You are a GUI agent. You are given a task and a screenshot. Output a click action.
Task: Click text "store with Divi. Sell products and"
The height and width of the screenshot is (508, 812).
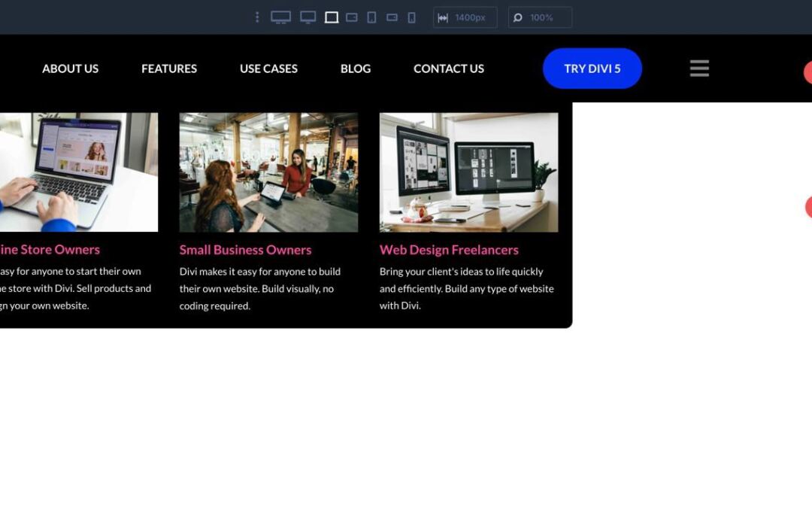pos(80,288)
